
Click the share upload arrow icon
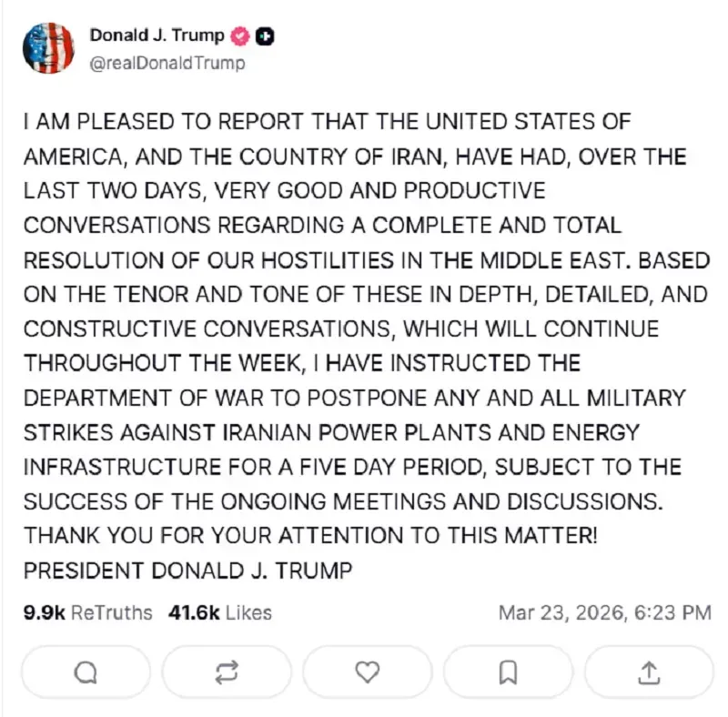click(x=648, y=672)
